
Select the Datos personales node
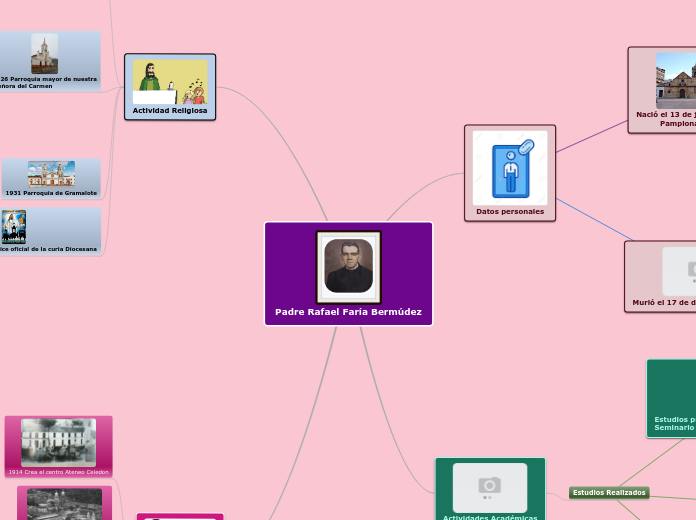[510, 173]
